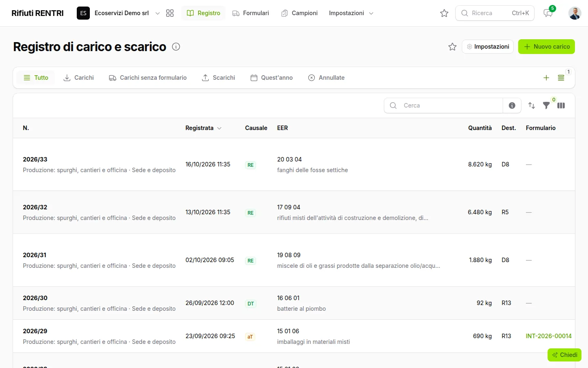588x368 pixels.
Task: Click the search info icon
Action: tap(512, 105)
